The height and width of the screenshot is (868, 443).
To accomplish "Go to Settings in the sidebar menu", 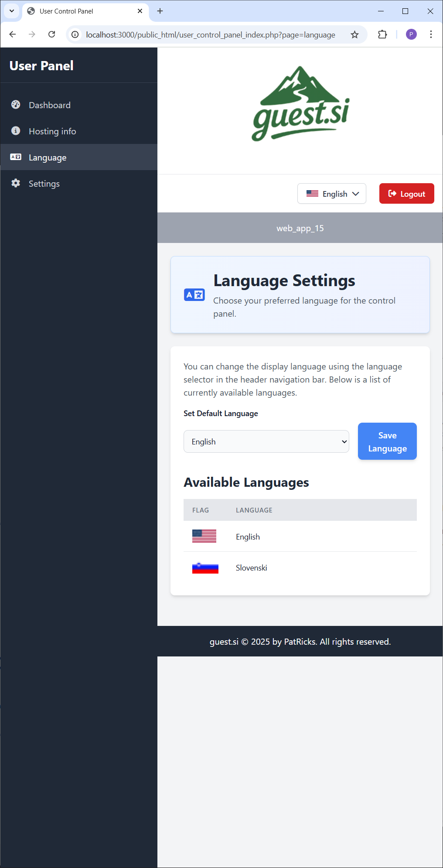I will (44, 184).
